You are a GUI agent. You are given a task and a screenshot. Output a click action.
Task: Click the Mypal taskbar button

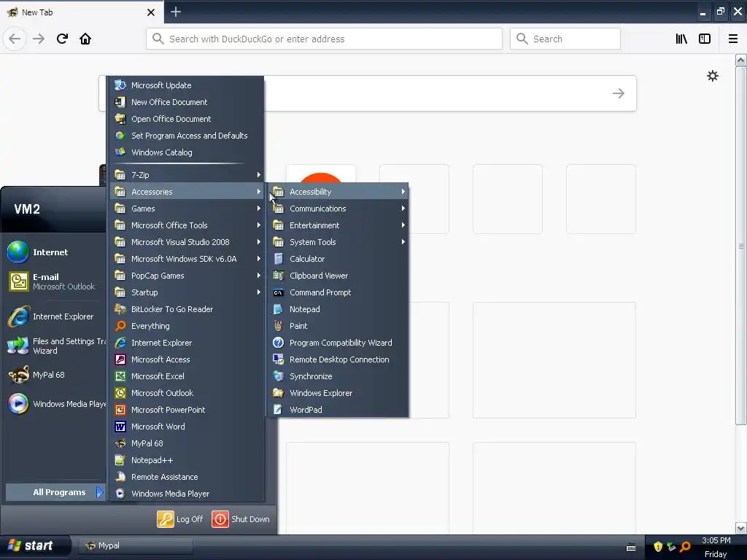coord(136,545)
